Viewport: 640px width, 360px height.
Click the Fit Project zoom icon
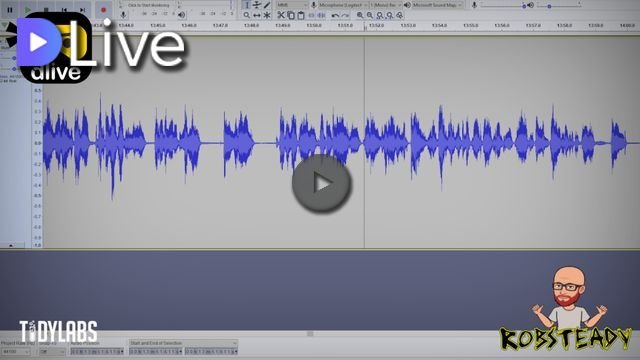(x=390, y=15)
